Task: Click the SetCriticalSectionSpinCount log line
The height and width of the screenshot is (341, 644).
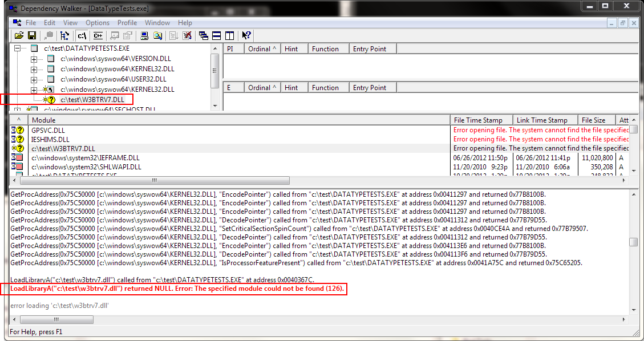Action: pos(299,228)
